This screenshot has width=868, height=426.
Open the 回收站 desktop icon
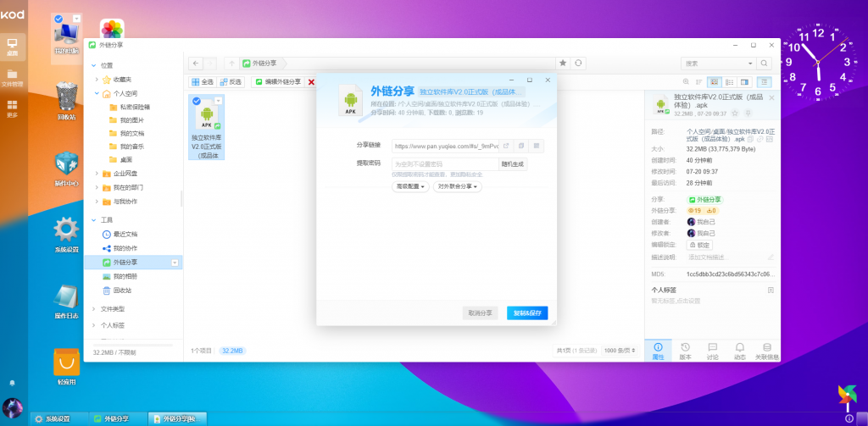(x=66, y=102)
